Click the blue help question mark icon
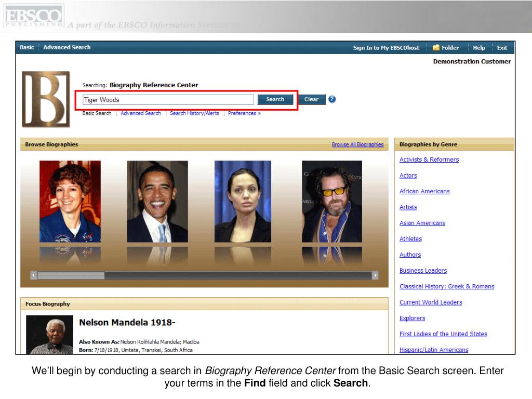 [332, 99]
